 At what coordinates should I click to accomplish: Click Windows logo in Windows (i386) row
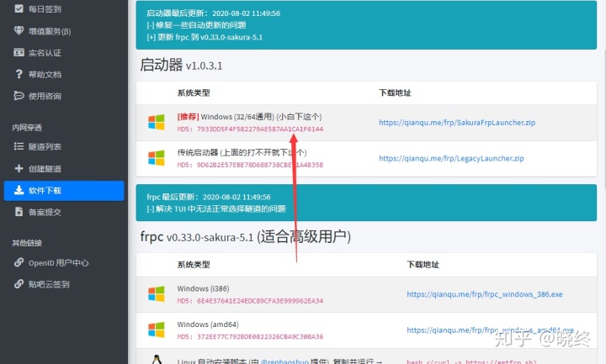pos(157,293)
